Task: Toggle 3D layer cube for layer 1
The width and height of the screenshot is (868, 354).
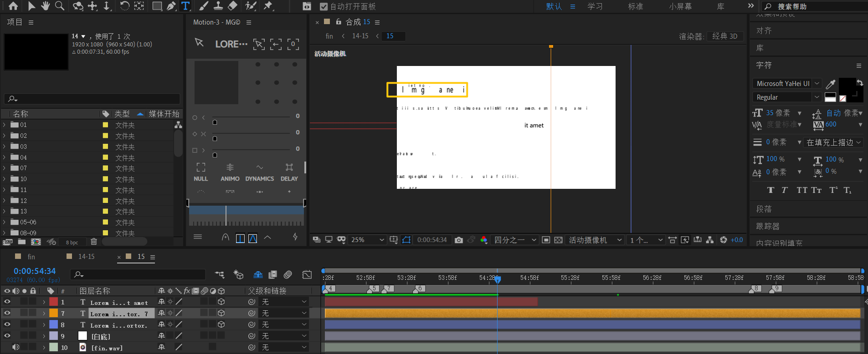Action: (221, 302)
